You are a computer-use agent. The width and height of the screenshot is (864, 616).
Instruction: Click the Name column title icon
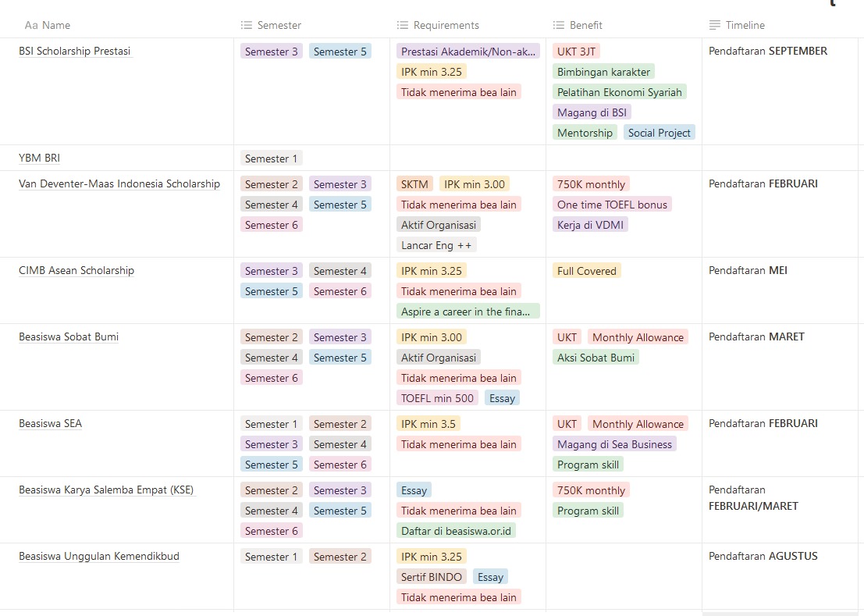click(x=31, y=25)
